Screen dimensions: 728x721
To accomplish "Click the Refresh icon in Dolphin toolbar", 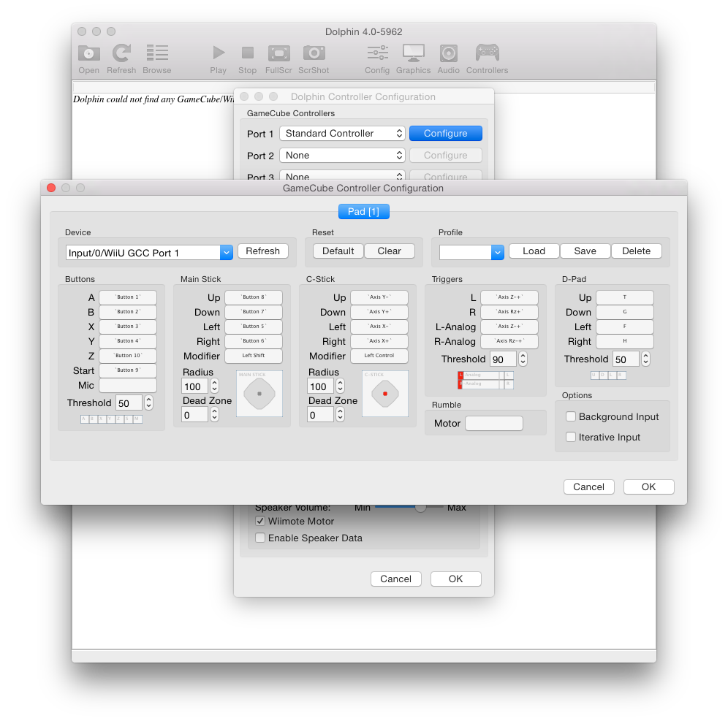I will tap(121, 53).
